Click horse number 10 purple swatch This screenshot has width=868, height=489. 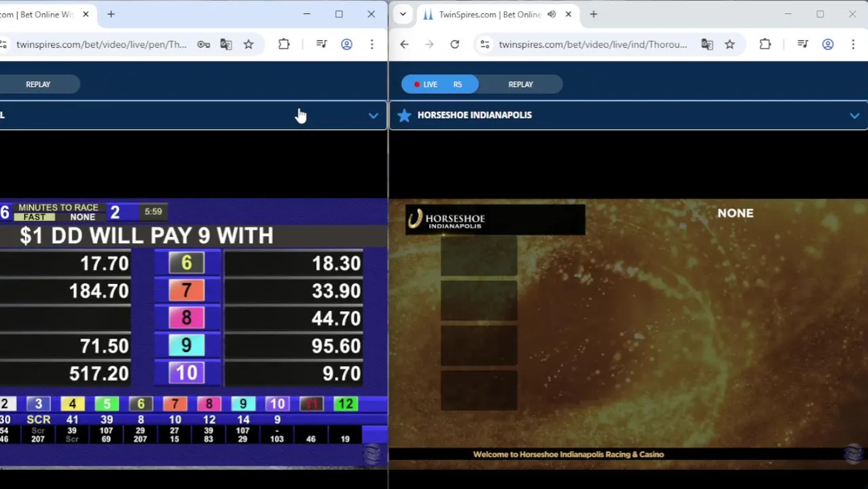[x=186, y=373]
